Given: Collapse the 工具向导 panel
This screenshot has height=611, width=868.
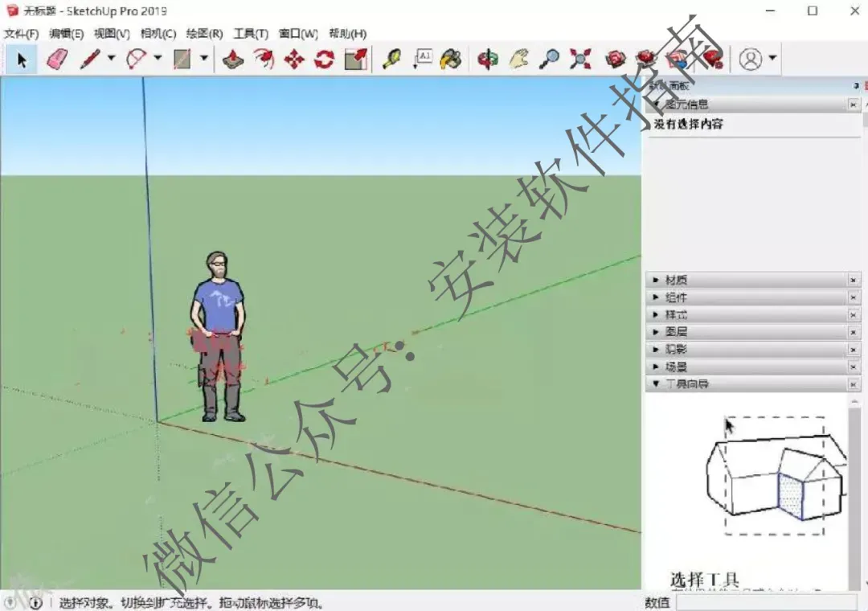Looking at the screenshot, I should pos(656,383).
